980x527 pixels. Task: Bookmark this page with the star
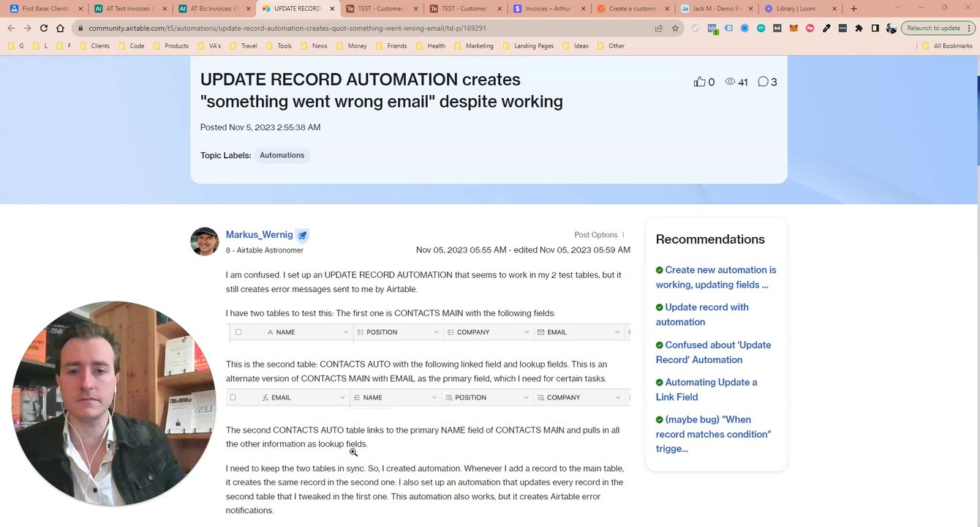pos(675,28)
